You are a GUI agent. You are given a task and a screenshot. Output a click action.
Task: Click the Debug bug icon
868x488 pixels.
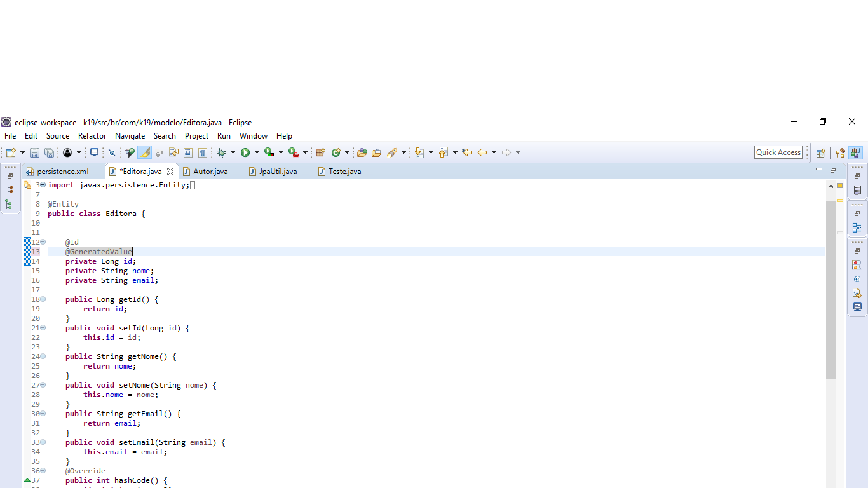[222, 152]
